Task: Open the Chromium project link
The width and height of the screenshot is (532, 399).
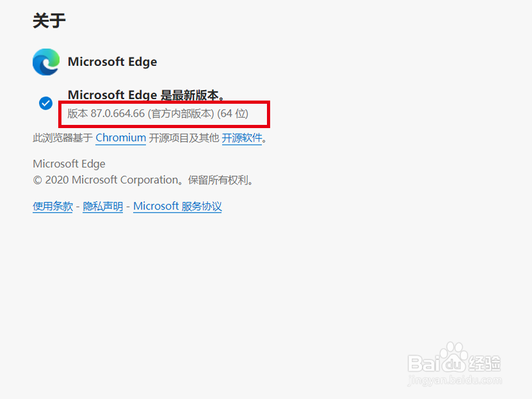Action: [121, 138]
